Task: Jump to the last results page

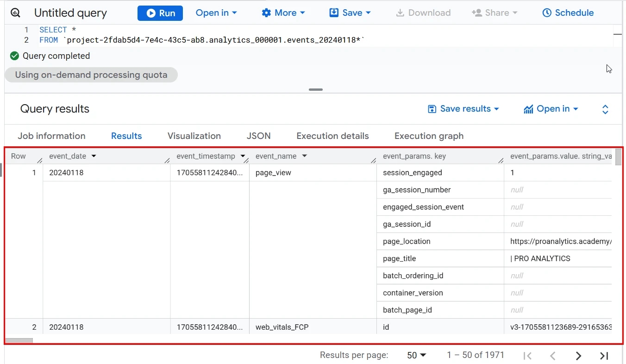Action: [x=604, y=356]
